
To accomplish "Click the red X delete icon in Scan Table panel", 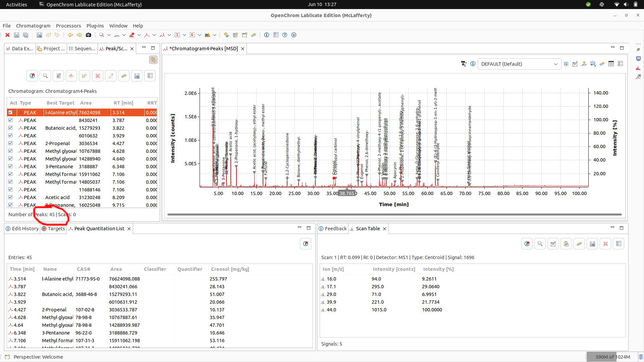I will coord(605,244).
